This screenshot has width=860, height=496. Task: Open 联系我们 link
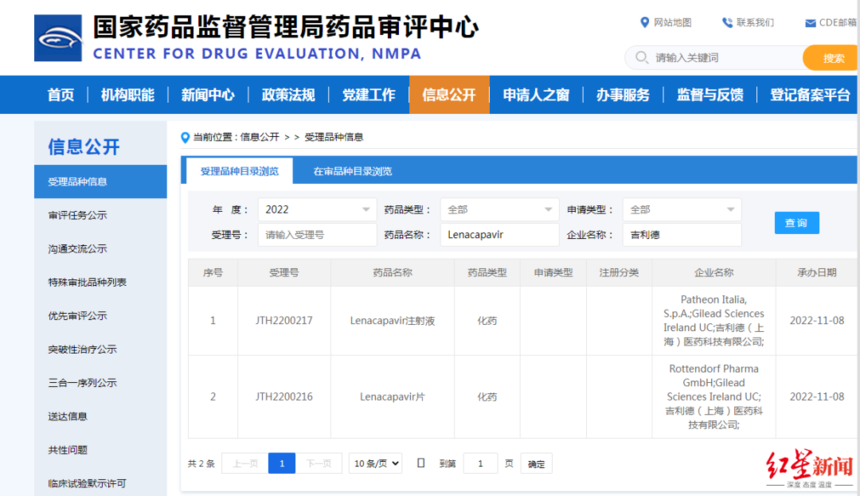point(755,22)
